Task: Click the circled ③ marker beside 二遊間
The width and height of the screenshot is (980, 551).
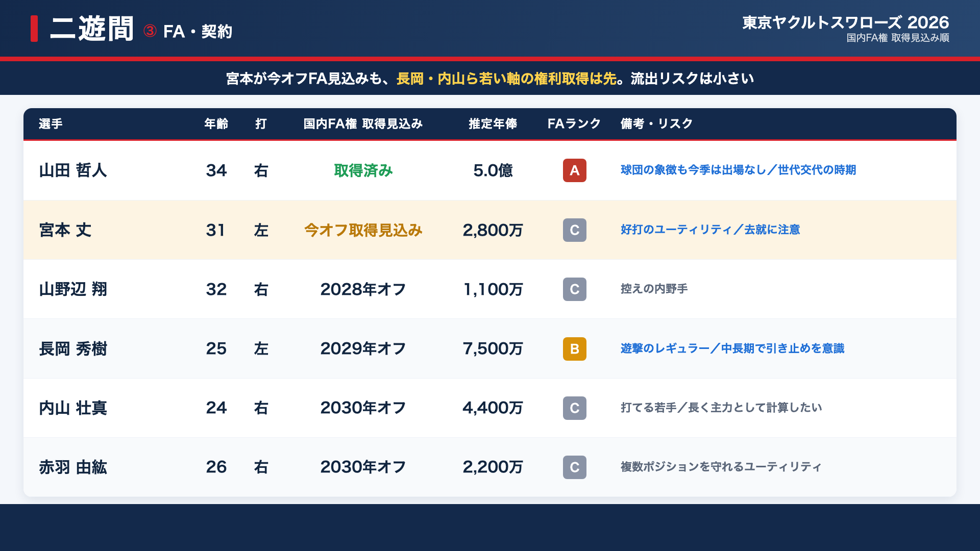Action: 150,31
